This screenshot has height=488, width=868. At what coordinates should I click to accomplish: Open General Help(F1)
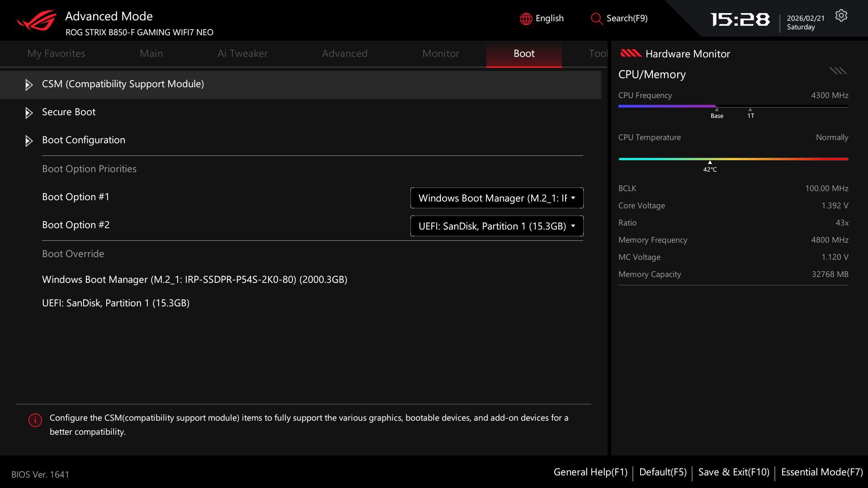(590, 472)
